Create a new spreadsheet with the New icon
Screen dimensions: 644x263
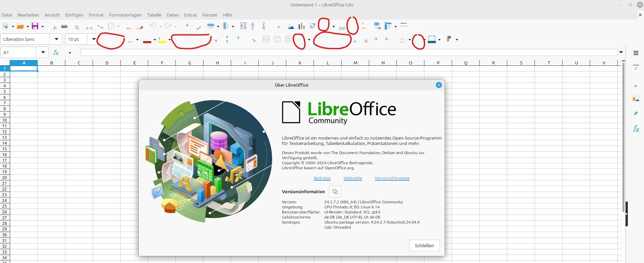click(5, 26)
